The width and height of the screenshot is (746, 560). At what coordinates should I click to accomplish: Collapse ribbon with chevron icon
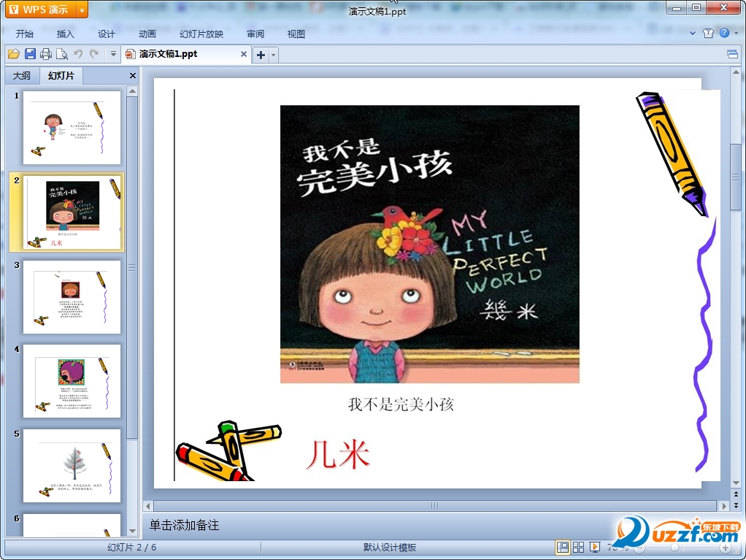(693, 34)
